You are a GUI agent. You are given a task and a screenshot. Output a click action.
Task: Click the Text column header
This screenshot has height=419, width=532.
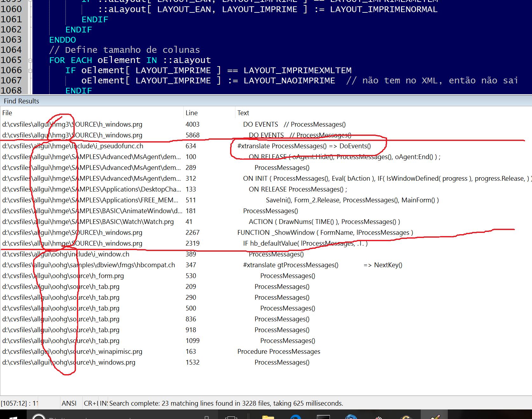pyautogui.click(x=243, y=113)
